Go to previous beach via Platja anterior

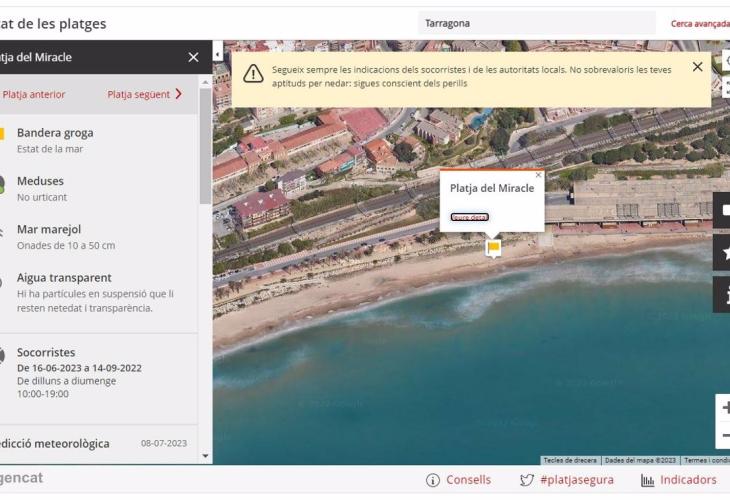pyautogui.click(x=34, y=95)
